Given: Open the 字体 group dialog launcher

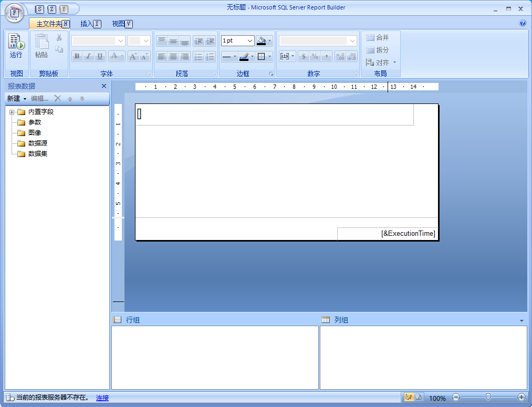Looking at the screenshot, I should (x=149, y=74).
